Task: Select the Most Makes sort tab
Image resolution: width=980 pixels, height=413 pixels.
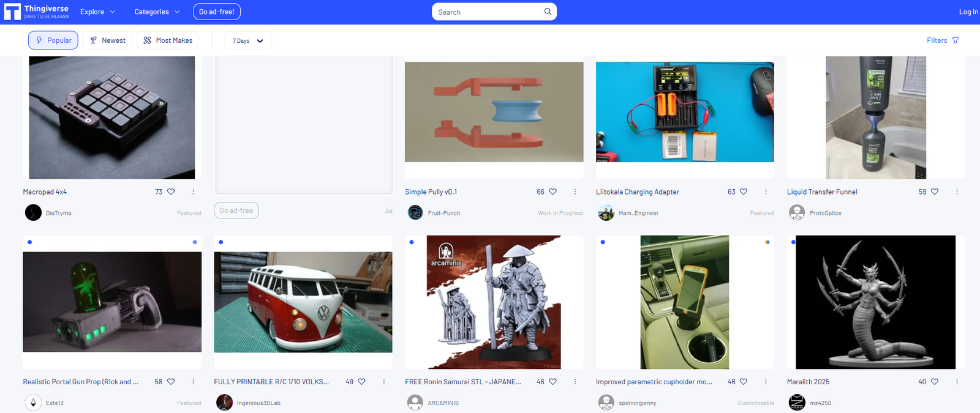Action: 168,40
